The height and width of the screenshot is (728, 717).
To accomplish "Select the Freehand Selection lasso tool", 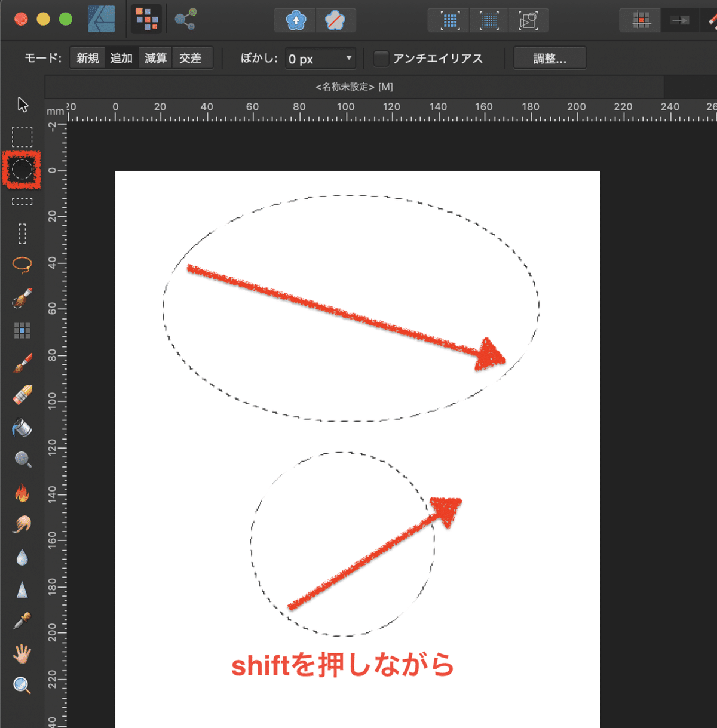I will (22, 265).
